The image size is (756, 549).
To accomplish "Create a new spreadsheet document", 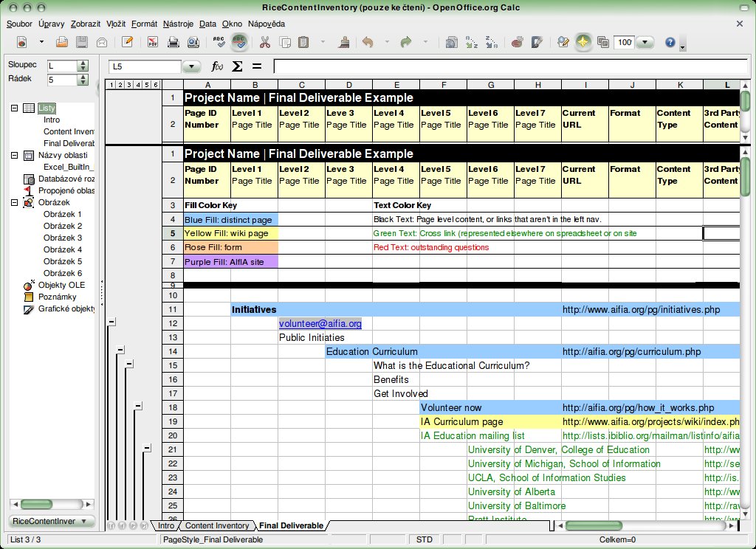I will click(x=21, y=42).
